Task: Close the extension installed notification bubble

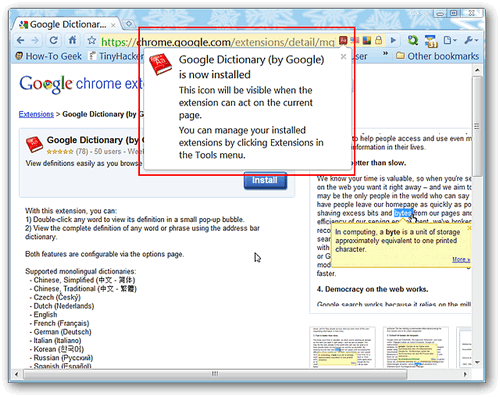Action: tap(343, 57)
